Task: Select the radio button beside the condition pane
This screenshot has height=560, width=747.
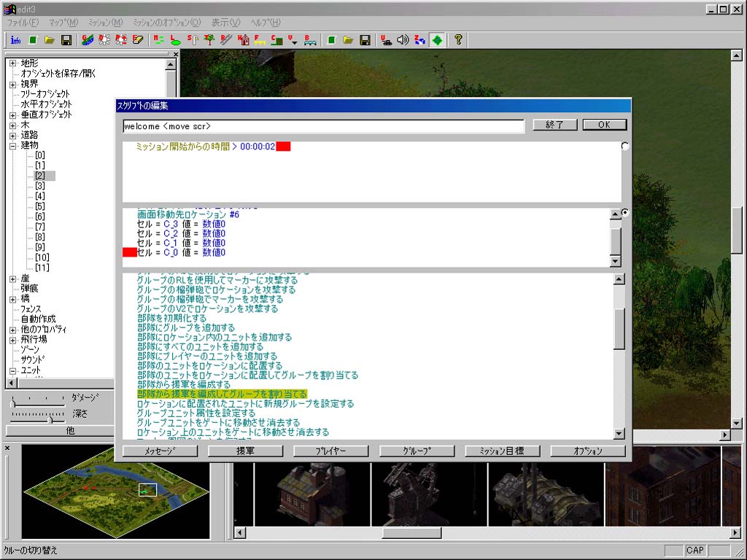Action: [x=625, y=147]
